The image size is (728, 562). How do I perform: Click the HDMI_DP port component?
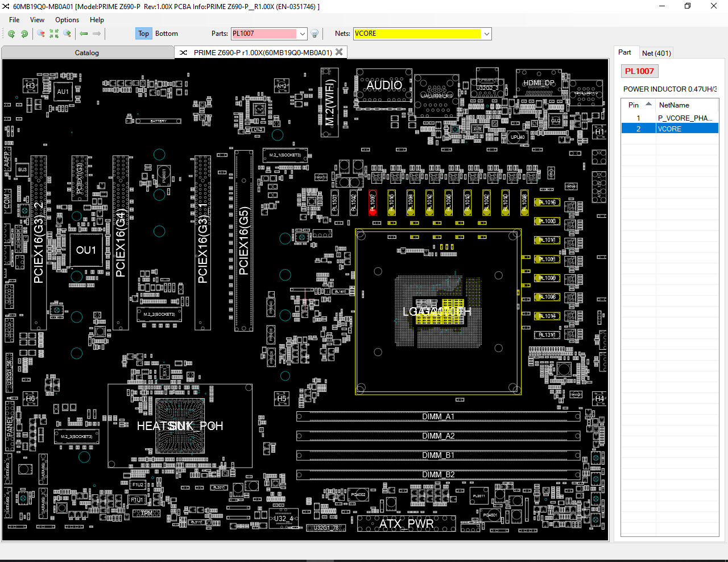click(x=539, y=83)
